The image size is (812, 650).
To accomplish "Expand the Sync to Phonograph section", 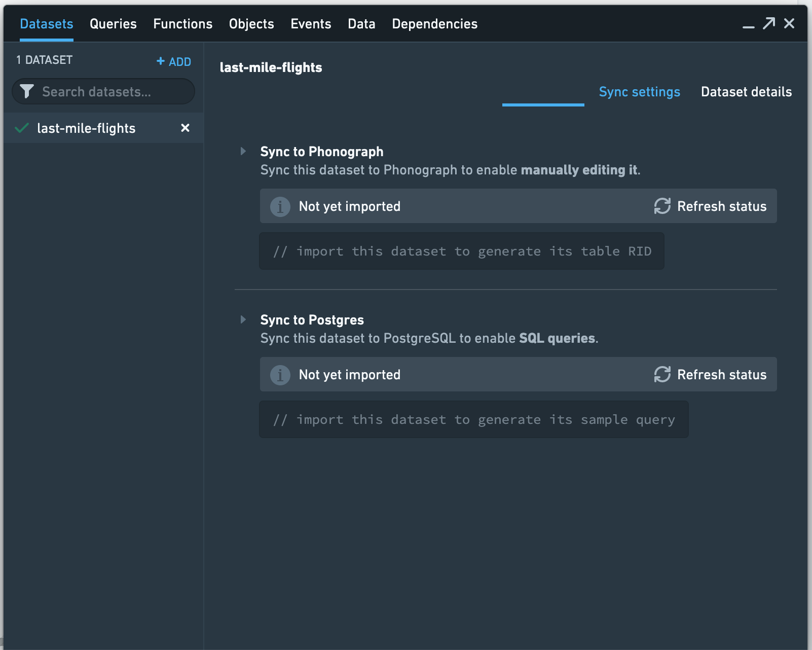I will point(243,151).
